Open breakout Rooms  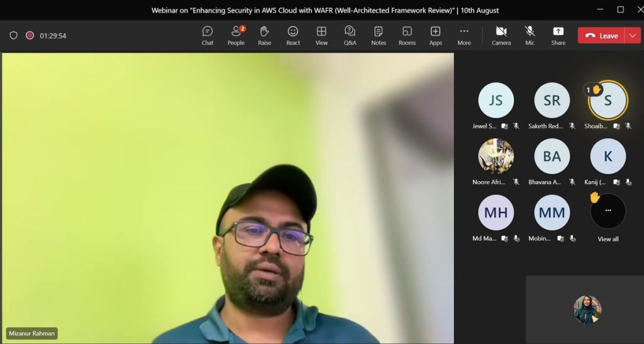click(x=407, y=35)
